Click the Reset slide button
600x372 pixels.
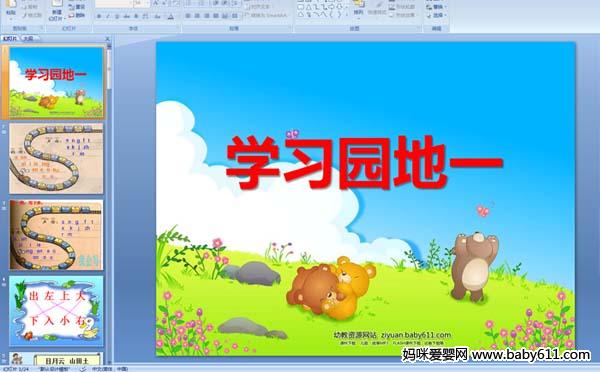point(77,7)
